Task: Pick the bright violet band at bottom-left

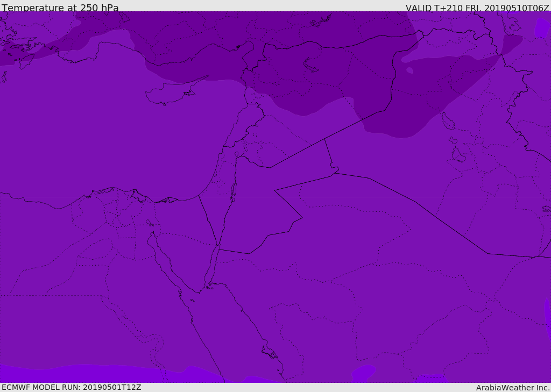Action: (x=81, y=373)
